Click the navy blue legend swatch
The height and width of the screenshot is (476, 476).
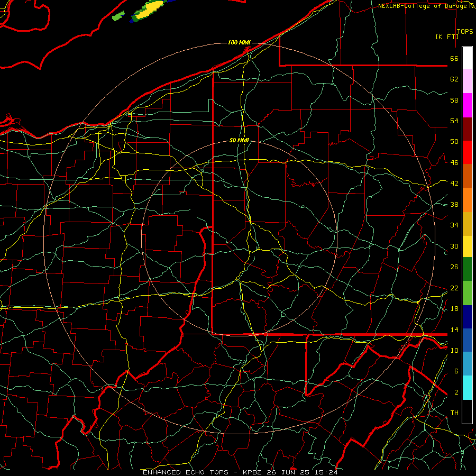(x=467, y=317)
